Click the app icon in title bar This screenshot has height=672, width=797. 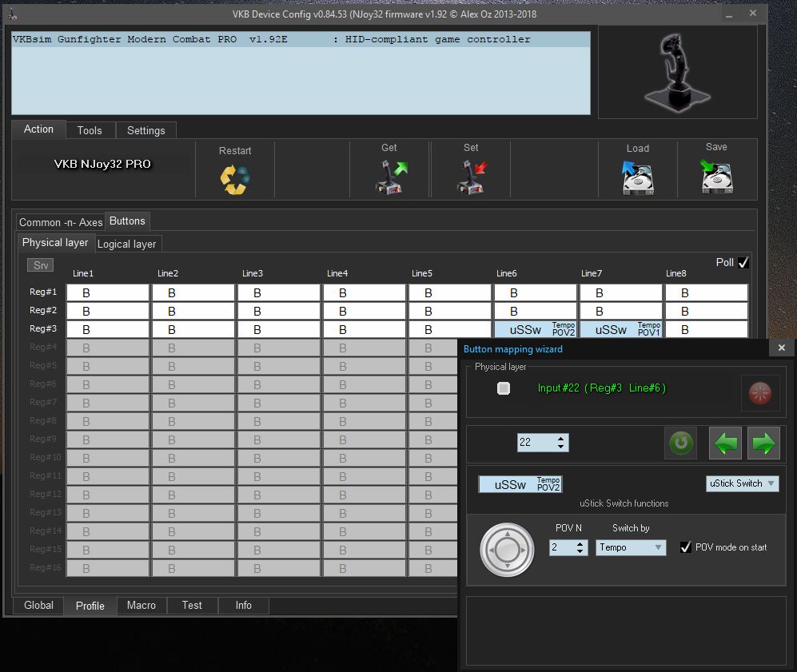12,14
